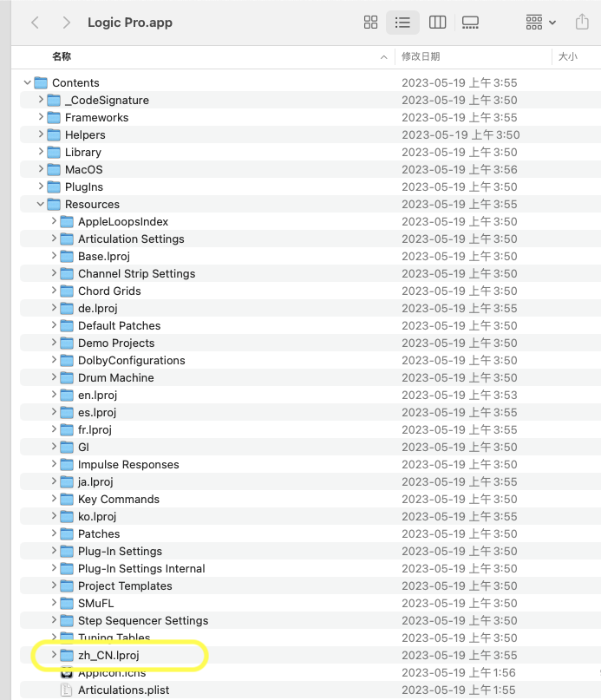This screenshot has height=700, width=601.
Task: Select the Key Commands row
Action: (x=310, y=499)
